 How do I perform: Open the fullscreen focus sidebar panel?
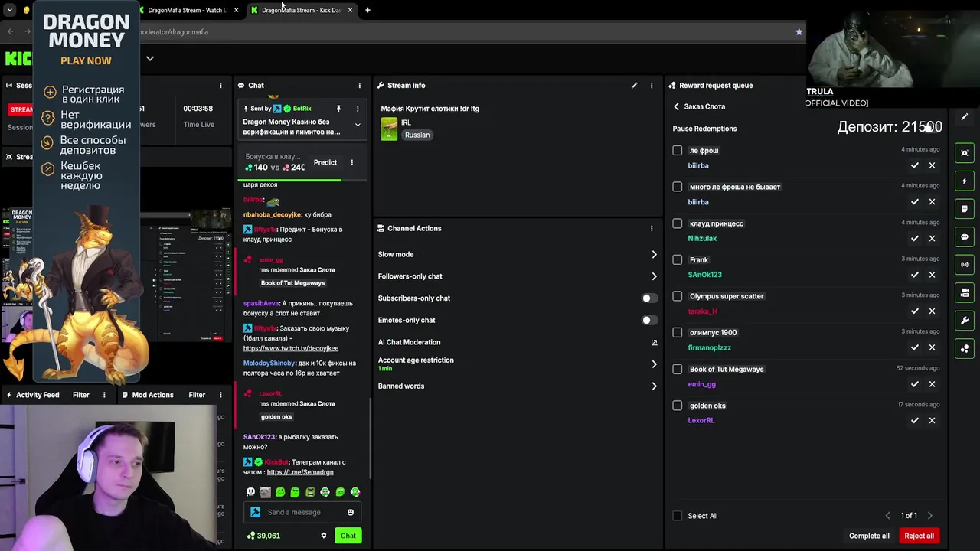[x=965, y=153]
